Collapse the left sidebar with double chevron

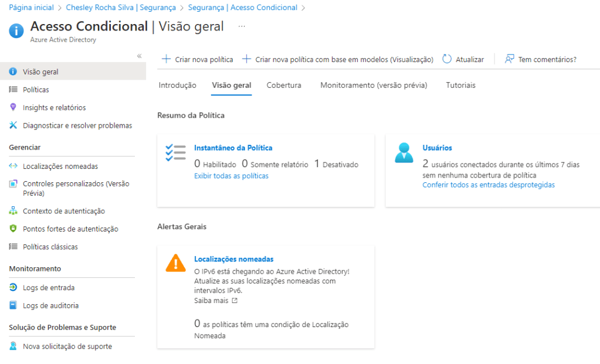(139, 56)
